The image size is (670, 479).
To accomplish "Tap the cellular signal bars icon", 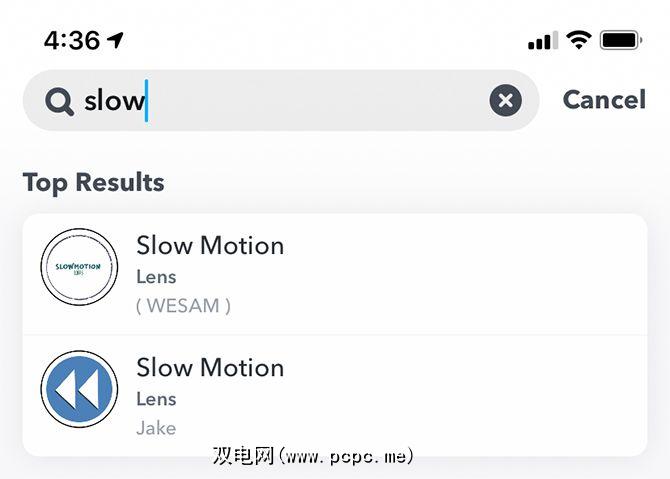I will click(542, 41).
